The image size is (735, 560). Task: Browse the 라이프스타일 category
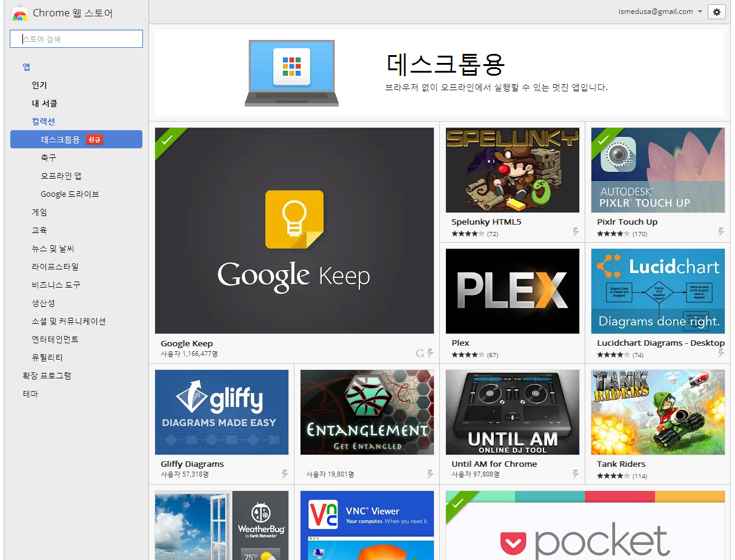55,266
